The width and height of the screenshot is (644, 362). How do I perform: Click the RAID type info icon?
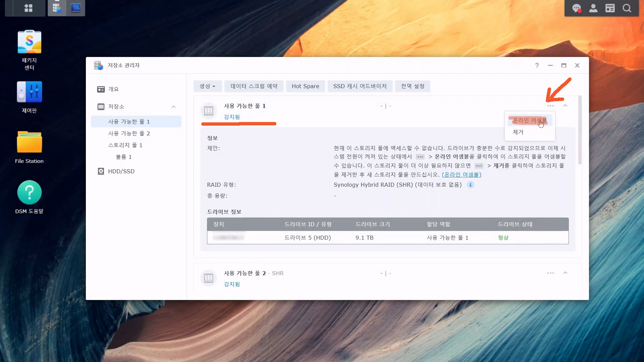(471, 185)
